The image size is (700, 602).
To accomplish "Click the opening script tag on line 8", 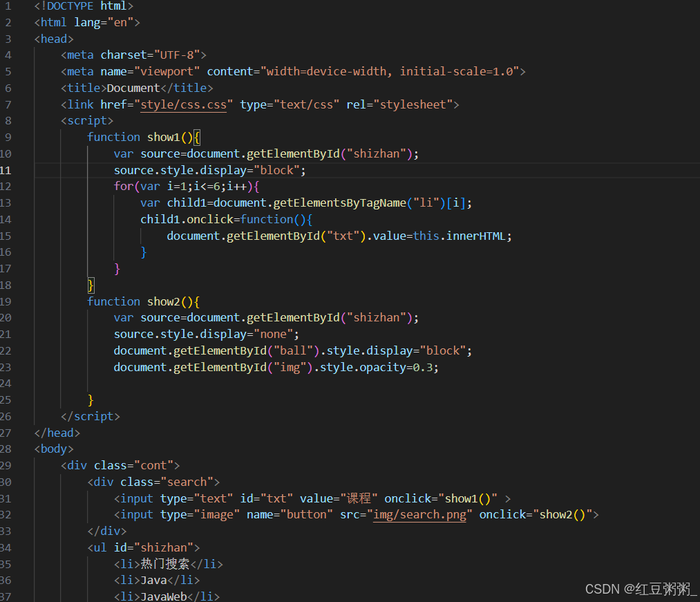I will 87,120.
